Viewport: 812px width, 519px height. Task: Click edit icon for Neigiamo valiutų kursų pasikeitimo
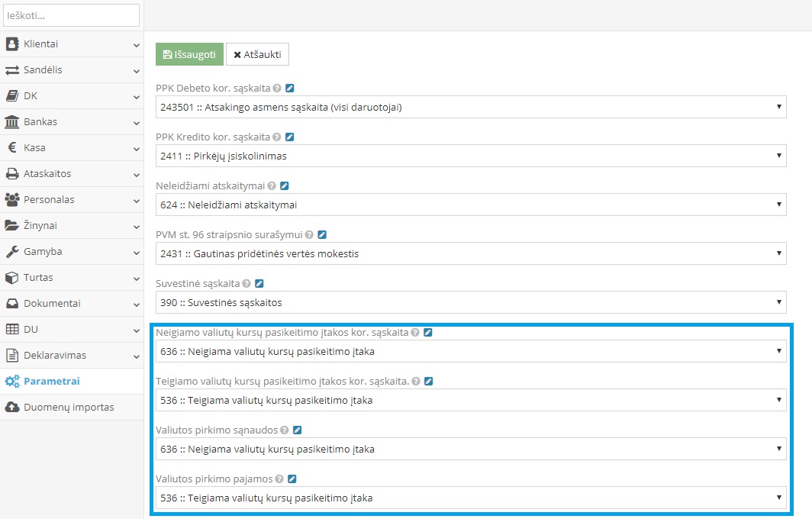428,333
